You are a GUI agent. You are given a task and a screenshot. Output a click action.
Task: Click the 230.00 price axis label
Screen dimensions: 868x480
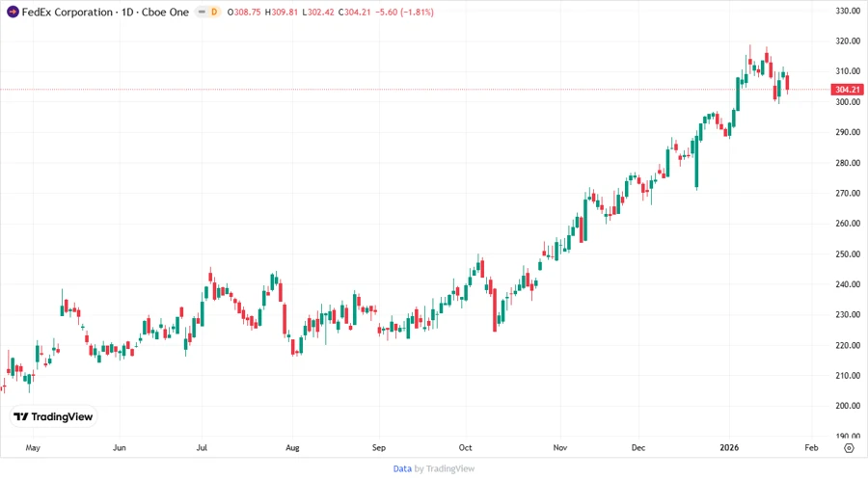coord(848,314)
